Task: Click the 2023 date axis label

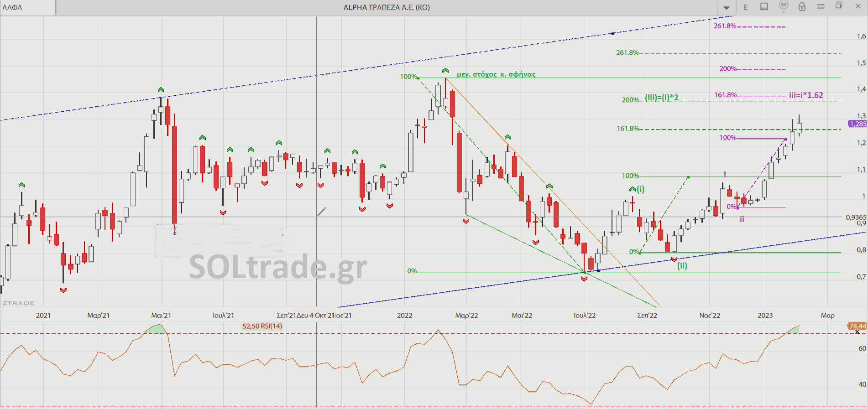Action: point(765,315)
